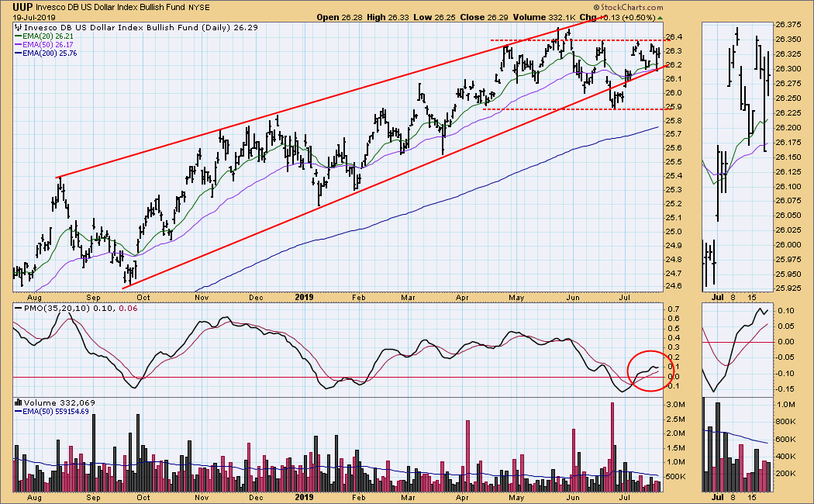Click the red circle highlighting the PMO crossover
This screenshot has width=814, height=504.
point(644,371)
